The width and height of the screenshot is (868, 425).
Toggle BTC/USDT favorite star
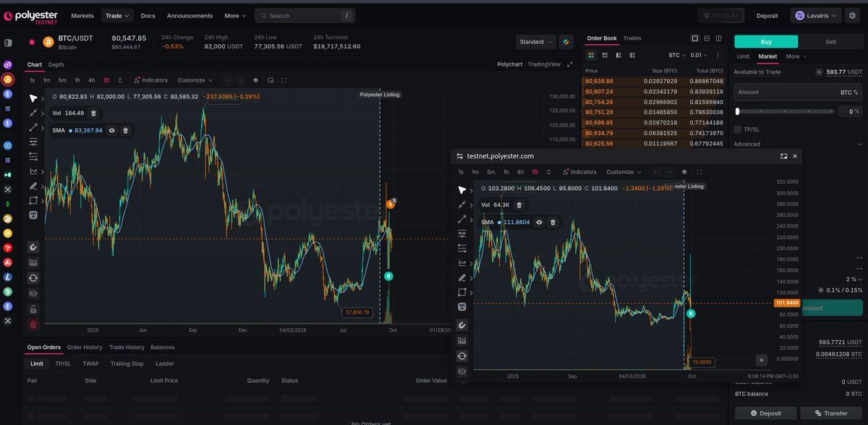32,42
